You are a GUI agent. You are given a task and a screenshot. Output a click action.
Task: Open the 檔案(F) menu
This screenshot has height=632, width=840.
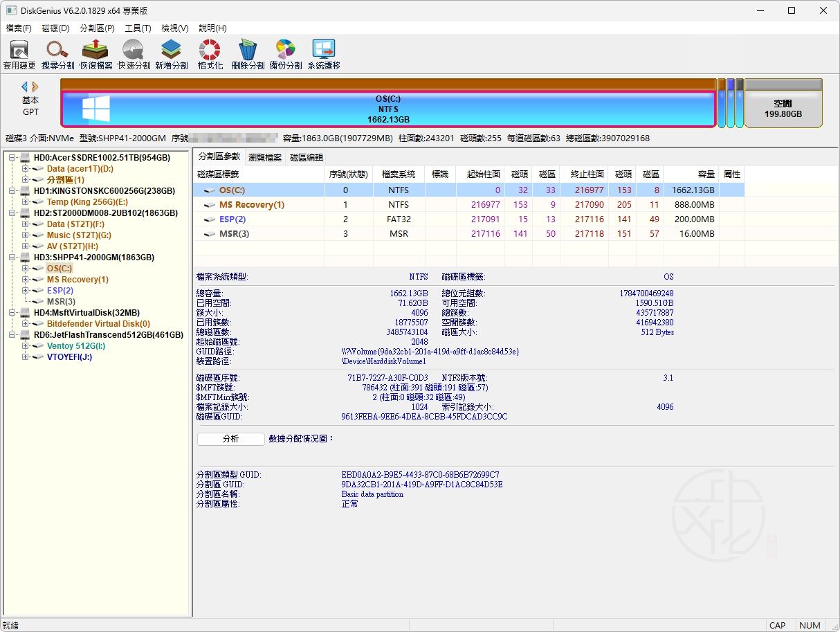[x=19, y=28]
